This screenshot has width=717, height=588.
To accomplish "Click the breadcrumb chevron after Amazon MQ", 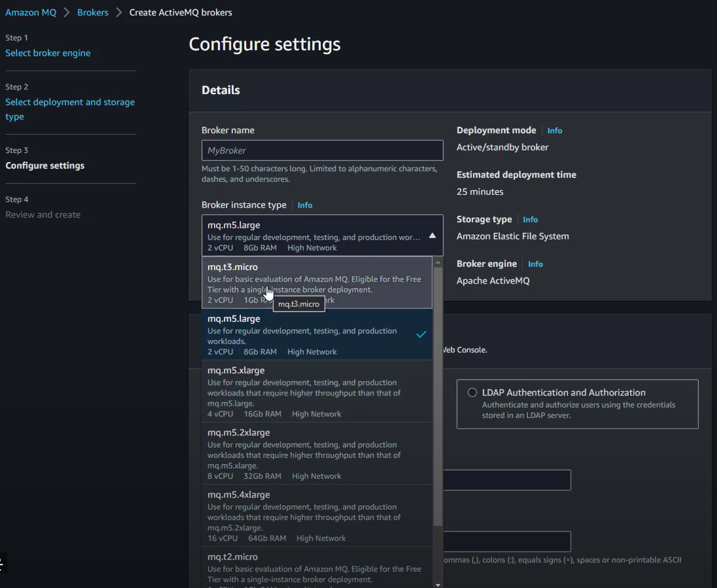I will (66, 12).
